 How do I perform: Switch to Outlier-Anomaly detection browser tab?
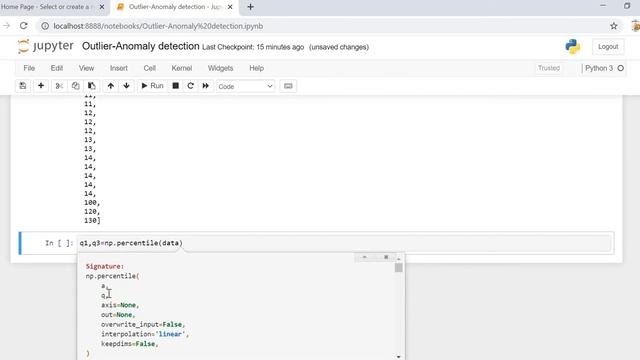(175, 7)
